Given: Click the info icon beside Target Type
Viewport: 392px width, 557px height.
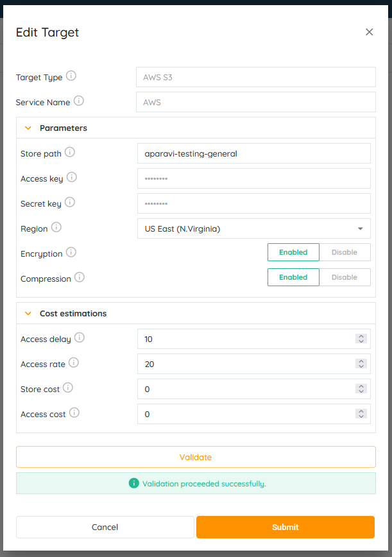Looking at the screenshot, I should coord(71,76).
